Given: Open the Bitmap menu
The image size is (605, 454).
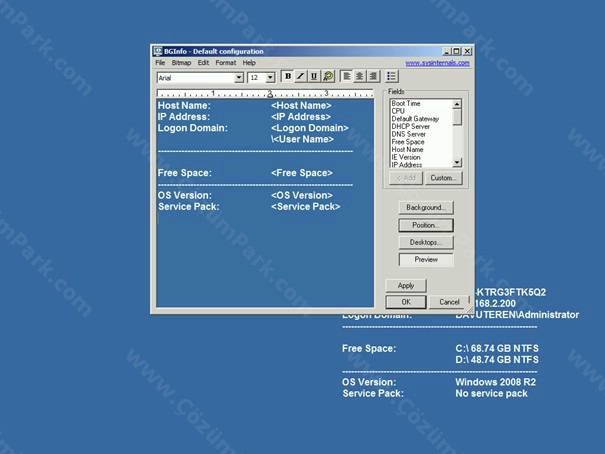Looking at the screenshot, I should (181, 63).
